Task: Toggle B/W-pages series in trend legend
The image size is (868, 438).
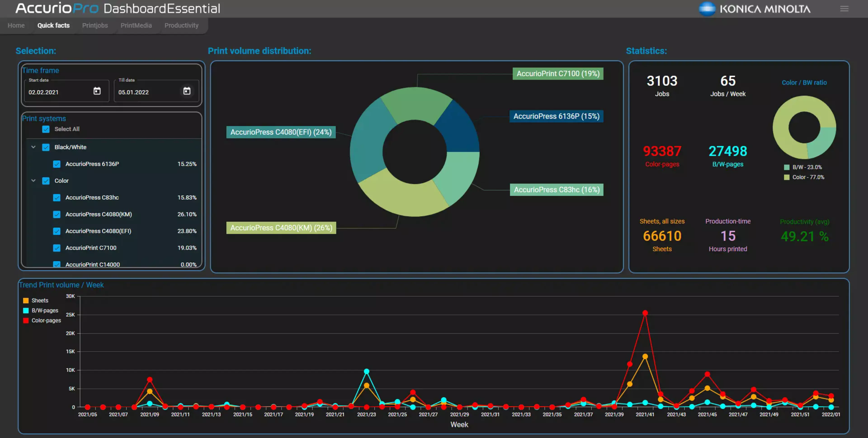Action: (x=40, y=311)
